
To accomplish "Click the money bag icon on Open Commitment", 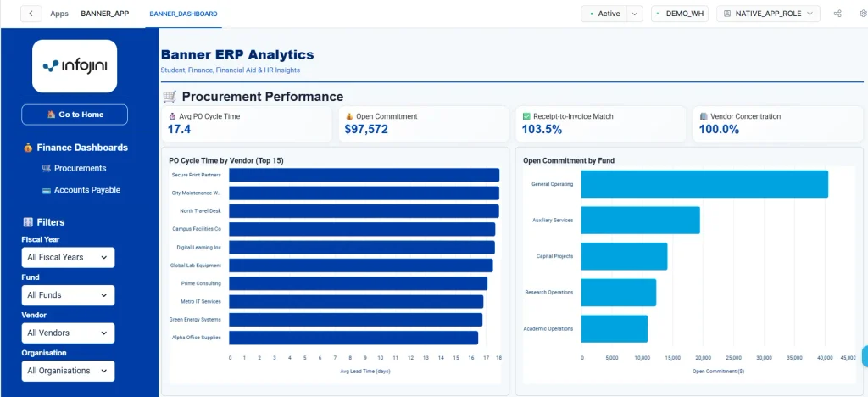I will (x=348, y=117).
